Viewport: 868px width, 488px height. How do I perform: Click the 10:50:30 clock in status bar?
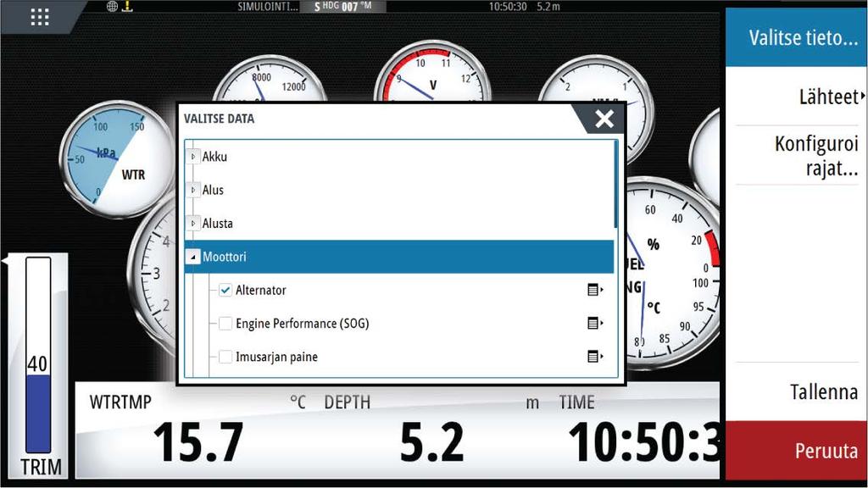[x=507, y=7]
